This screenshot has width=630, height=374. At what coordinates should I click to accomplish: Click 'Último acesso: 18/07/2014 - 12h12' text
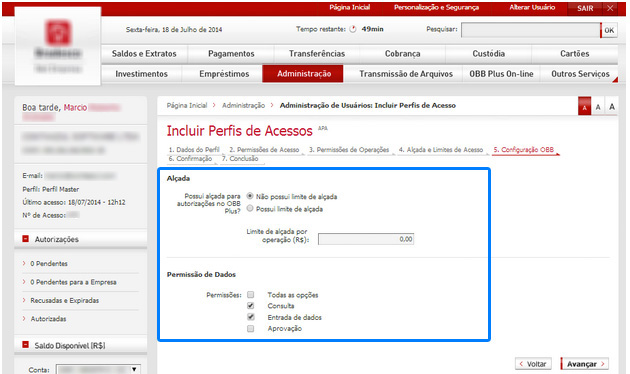pyautogui.click(x=74, y=202)
